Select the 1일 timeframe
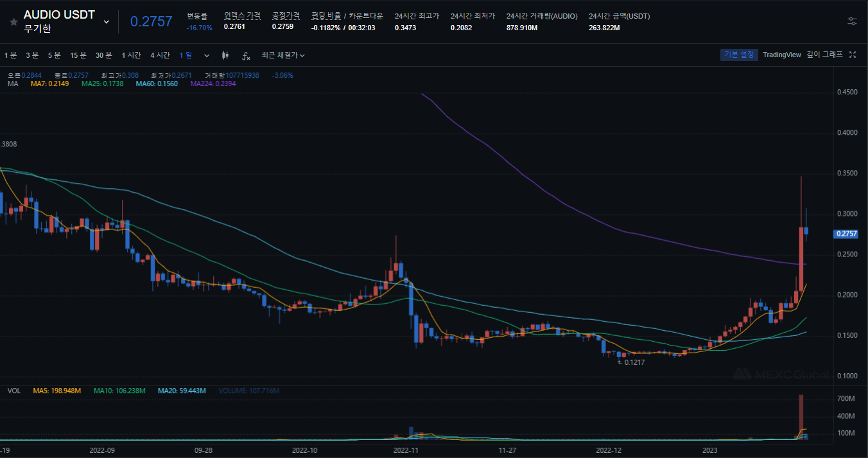868x458 pixels. tap(186, 55)
